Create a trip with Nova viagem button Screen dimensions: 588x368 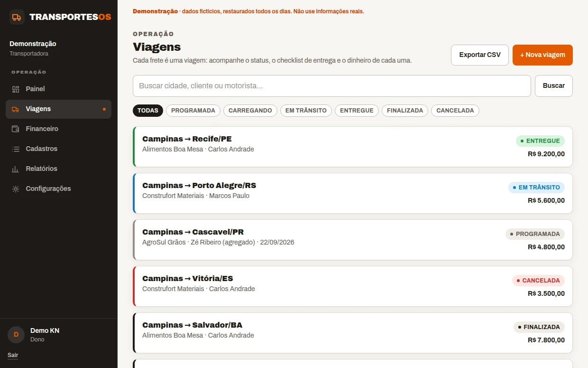point(542,55)
